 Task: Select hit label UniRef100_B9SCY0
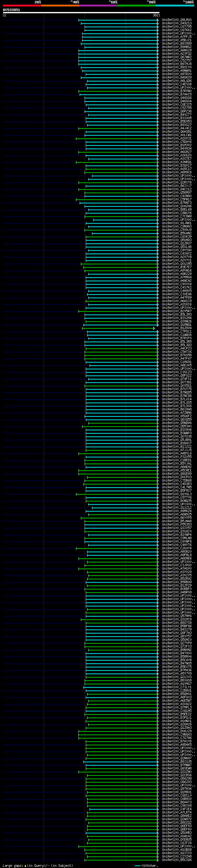pyautogui.click(x=177, y=67)
